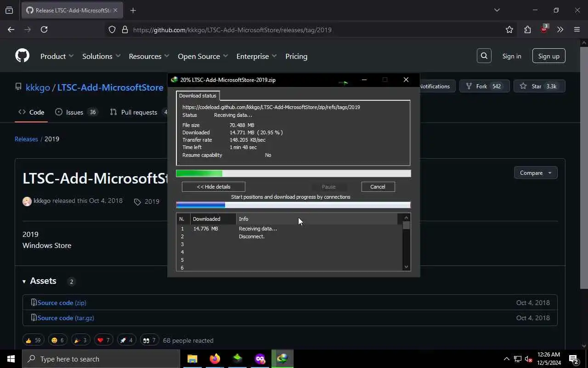The height and width of the screenshot is (368, 588).
Task: Click Hide details button
Action: [214, 187]
